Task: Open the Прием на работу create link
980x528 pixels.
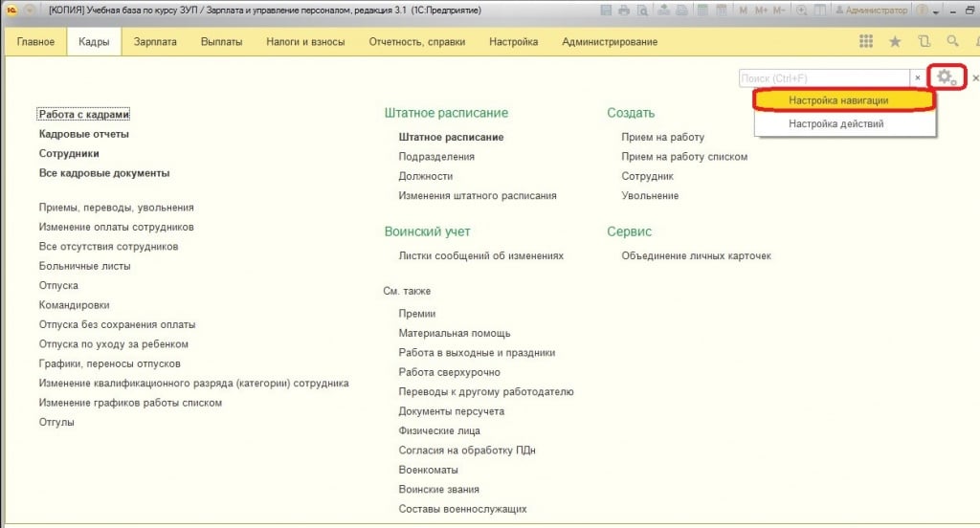Action: (662, 137)
